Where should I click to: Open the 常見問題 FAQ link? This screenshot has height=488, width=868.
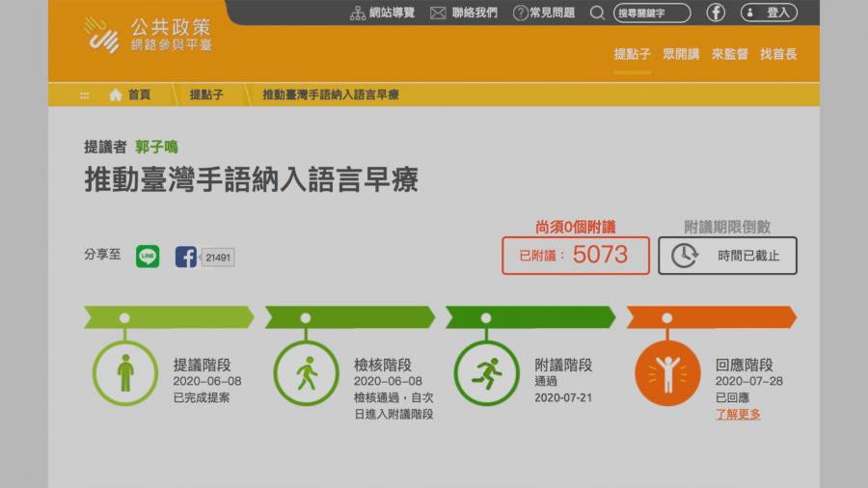[x=544, y=13]
